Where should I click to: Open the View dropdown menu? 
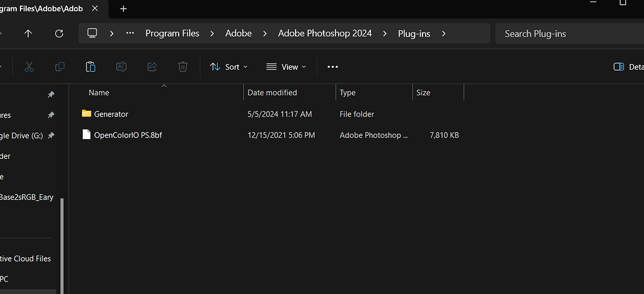pos(286,67)
